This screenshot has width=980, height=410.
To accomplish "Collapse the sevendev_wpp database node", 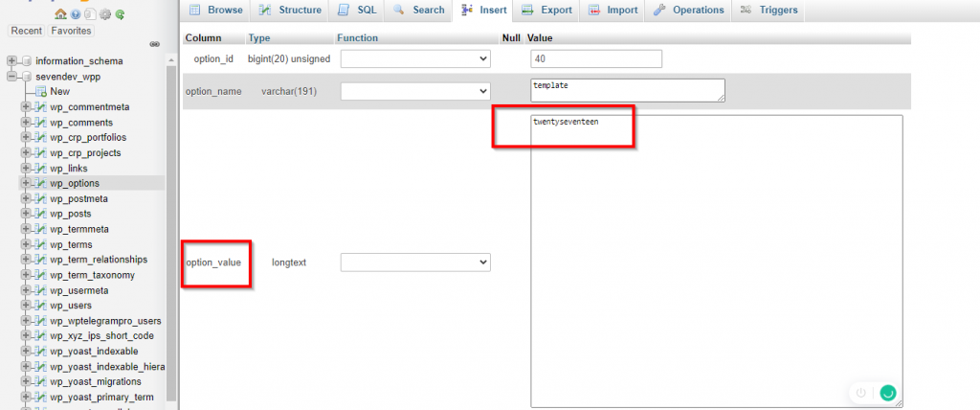I will pyautogui.click(x=11, y=77).
